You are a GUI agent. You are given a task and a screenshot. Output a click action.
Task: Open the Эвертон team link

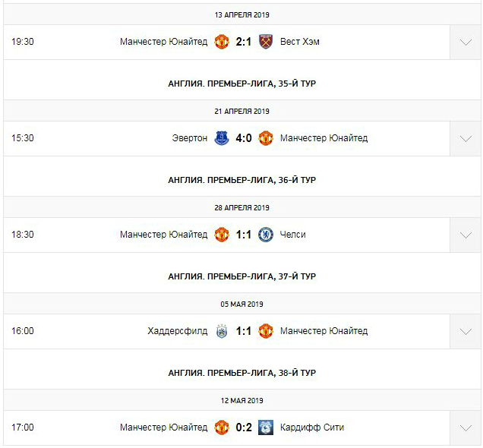point(190,138)
